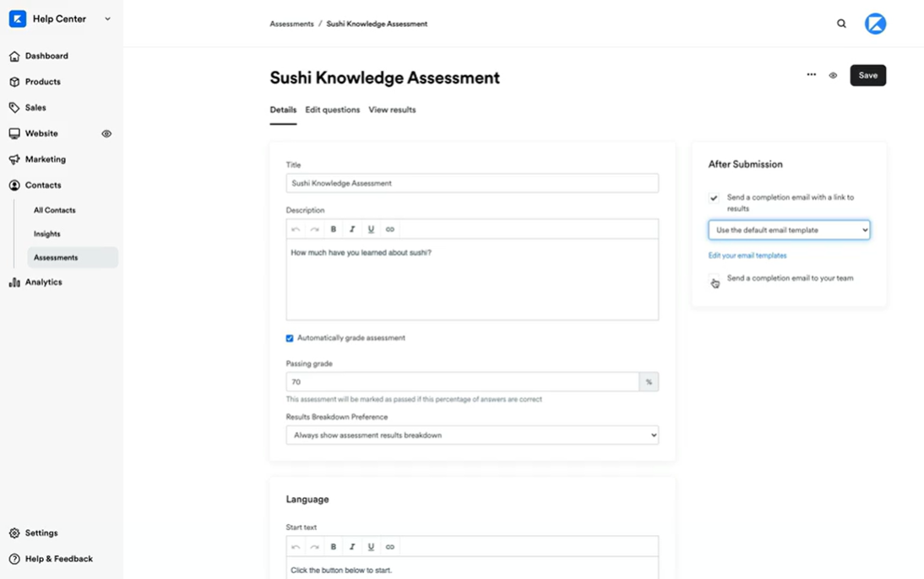Viewport: 924px width, 579px height.
Task: Switch to the Edit questions tab
Action: [x=332, y=110]
